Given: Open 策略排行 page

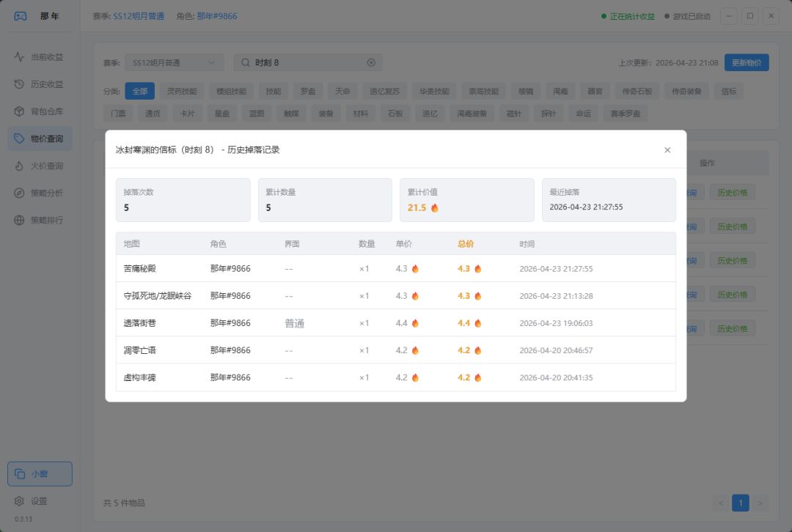Looking at the screenshot, I should coord(46,220).
